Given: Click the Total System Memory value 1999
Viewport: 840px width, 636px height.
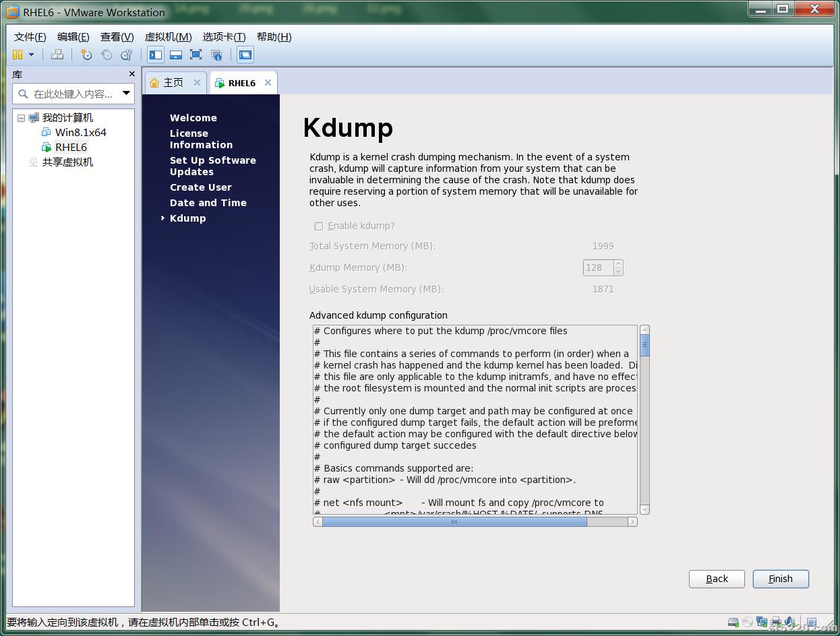Looking at the screenshot, I should point(603,246).
